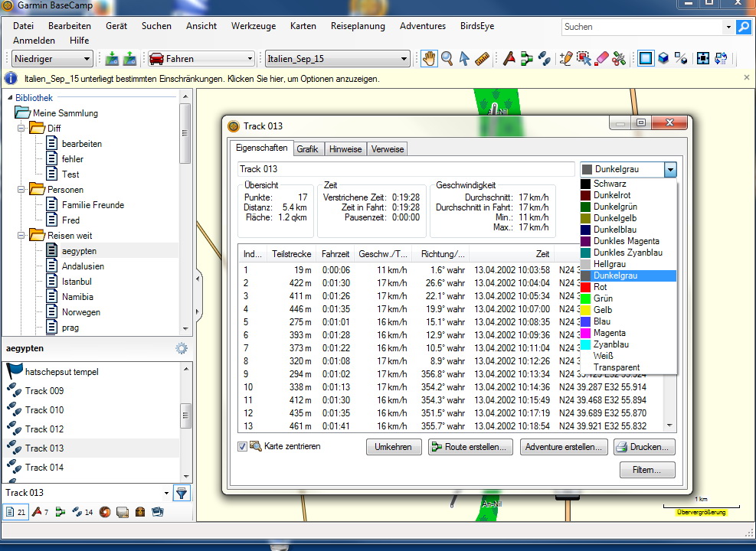
Task: Switch to the Verweise tab
Action: tap(388, 149)
